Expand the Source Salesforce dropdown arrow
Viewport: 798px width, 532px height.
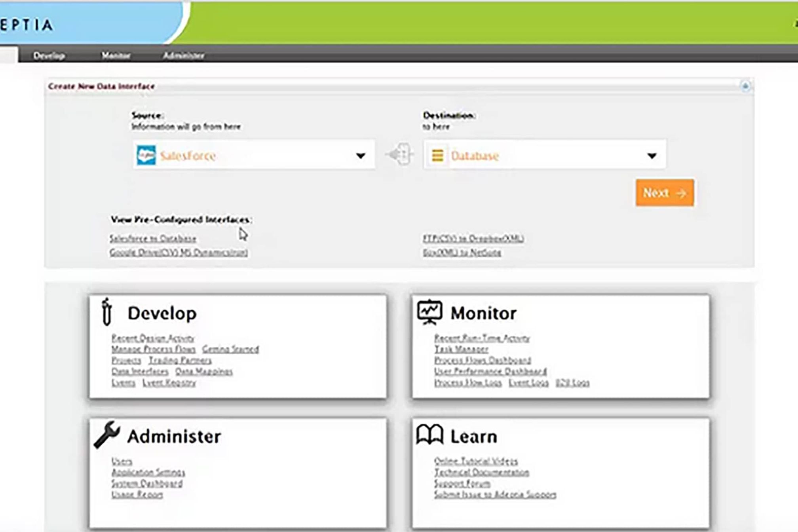360,156
